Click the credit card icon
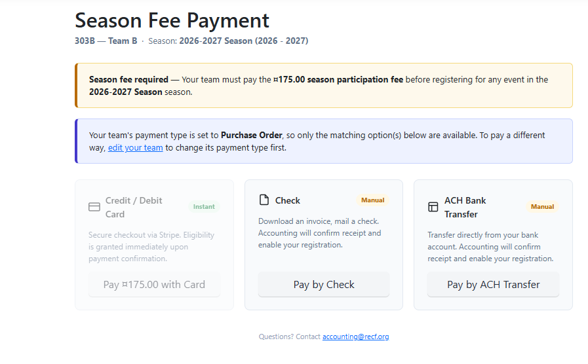The width and height of the screenshot is (588, 364). [x=94, y=207]
